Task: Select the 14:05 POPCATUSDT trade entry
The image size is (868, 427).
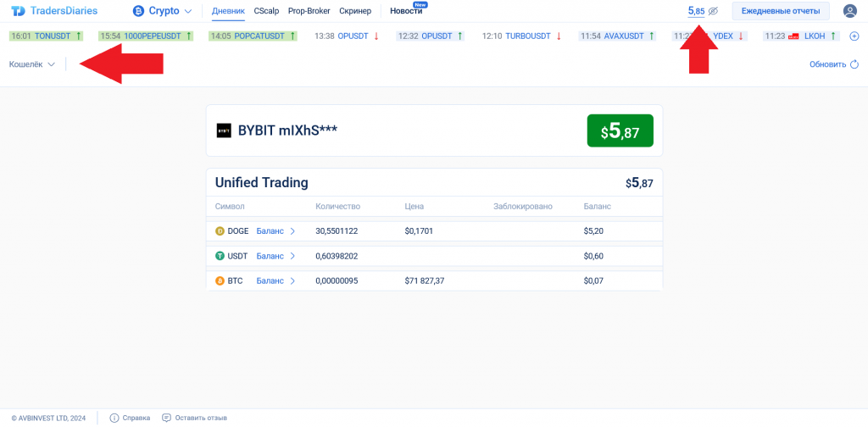Action: (253, 36)
